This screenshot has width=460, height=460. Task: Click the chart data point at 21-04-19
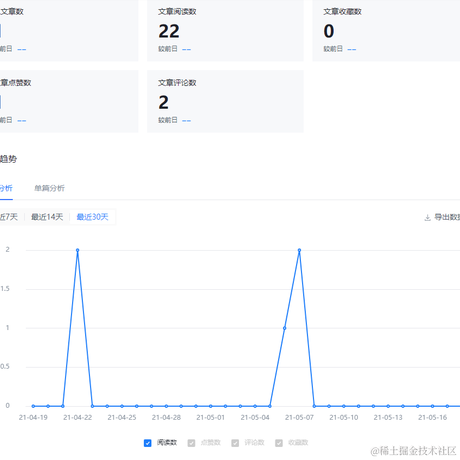pyautogui.click(x=33, y=406)
